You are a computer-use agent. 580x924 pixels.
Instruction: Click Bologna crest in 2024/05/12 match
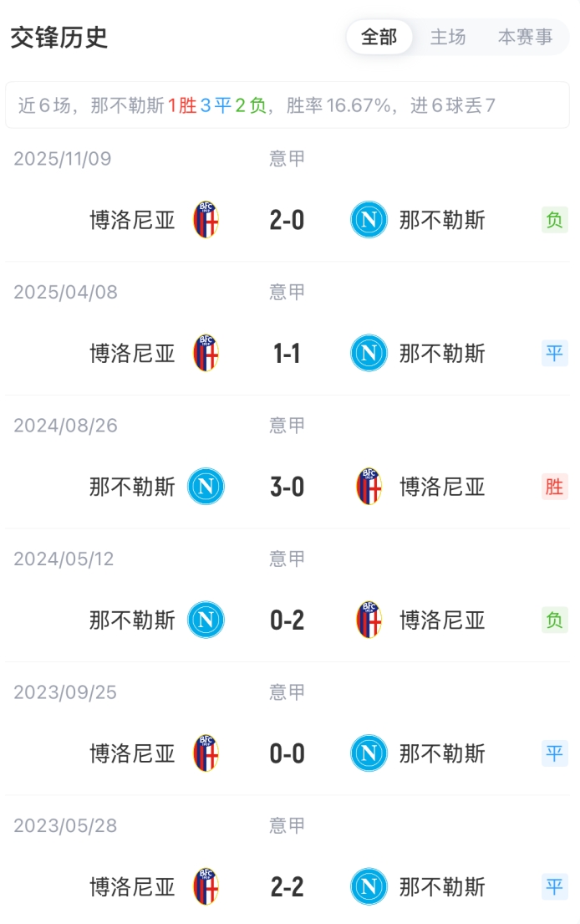369,620
